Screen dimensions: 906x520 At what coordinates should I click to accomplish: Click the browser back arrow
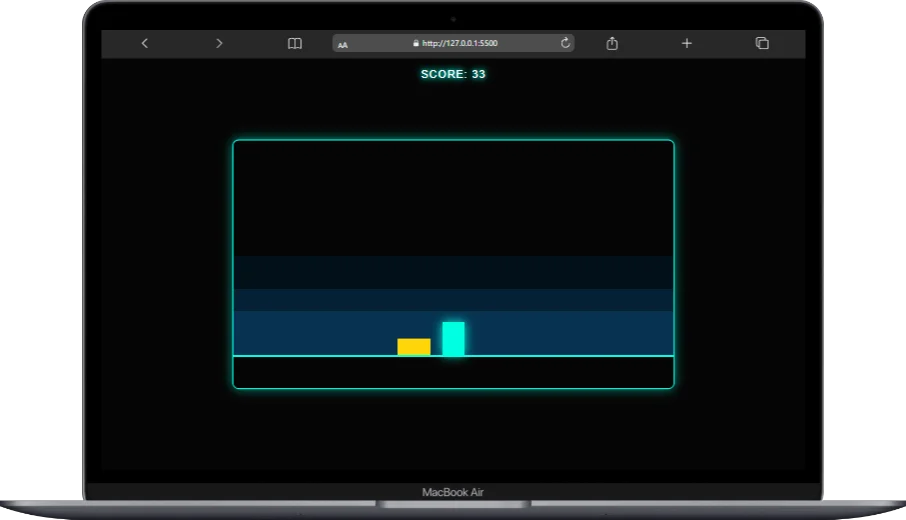pos(145,43)
